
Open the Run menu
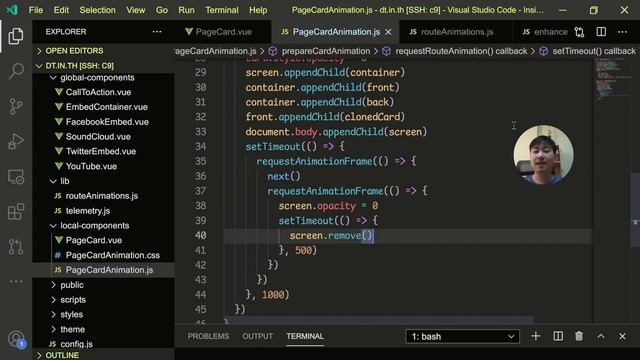click(x=187, y=10)
